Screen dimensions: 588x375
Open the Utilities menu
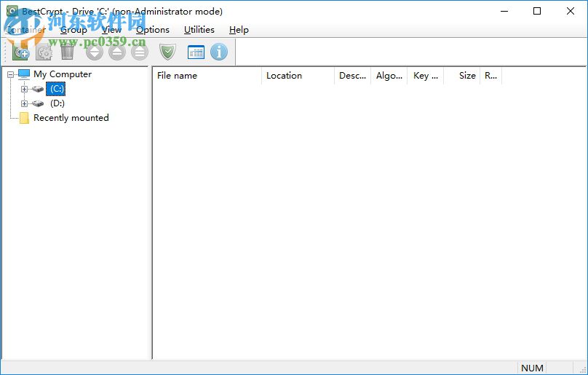click(199, 30)
